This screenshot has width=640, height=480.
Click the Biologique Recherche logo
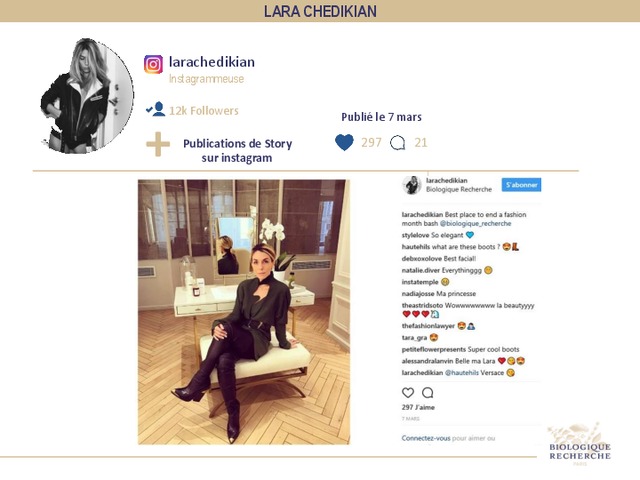point(580,445)
